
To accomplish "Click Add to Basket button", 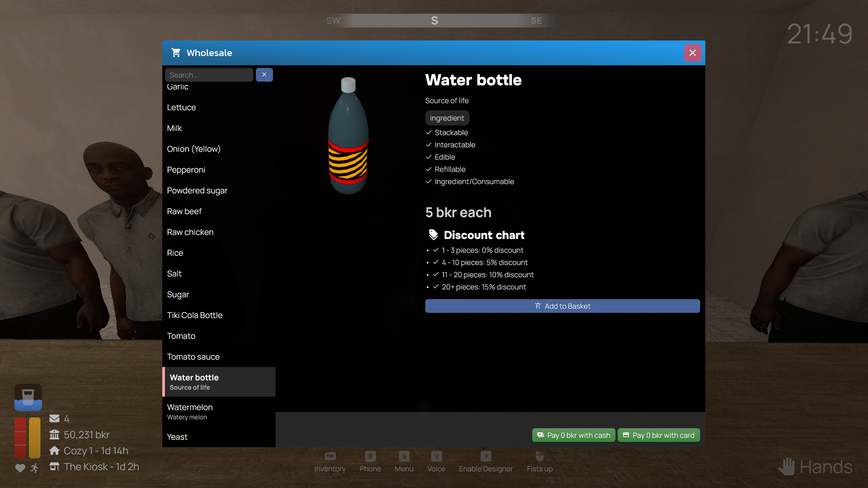I will 562,306.
